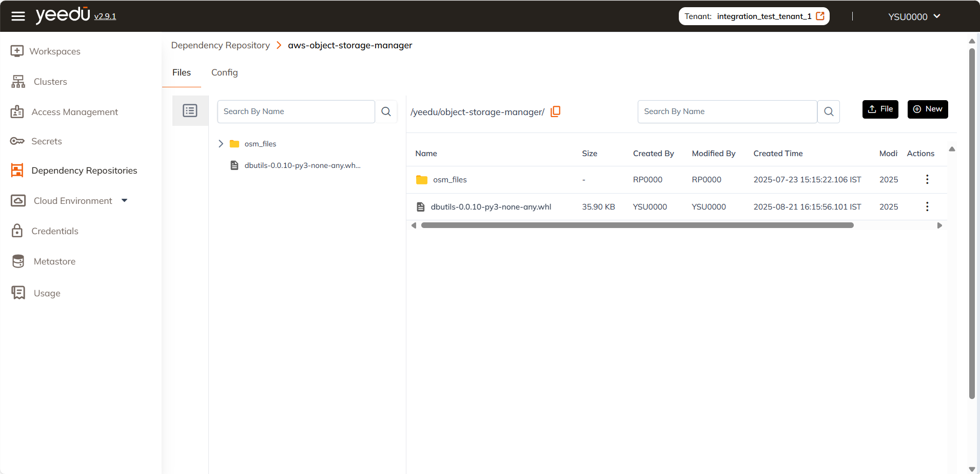
Task: Open the Secrets key icon
Action: pyautogui.click(x=17, y=141)
